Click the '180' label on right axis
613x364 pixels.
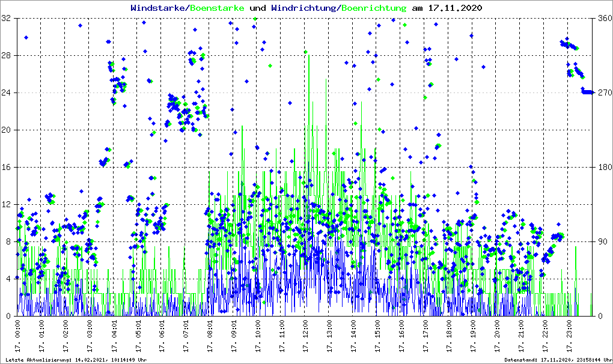click(x=603, y=167)
